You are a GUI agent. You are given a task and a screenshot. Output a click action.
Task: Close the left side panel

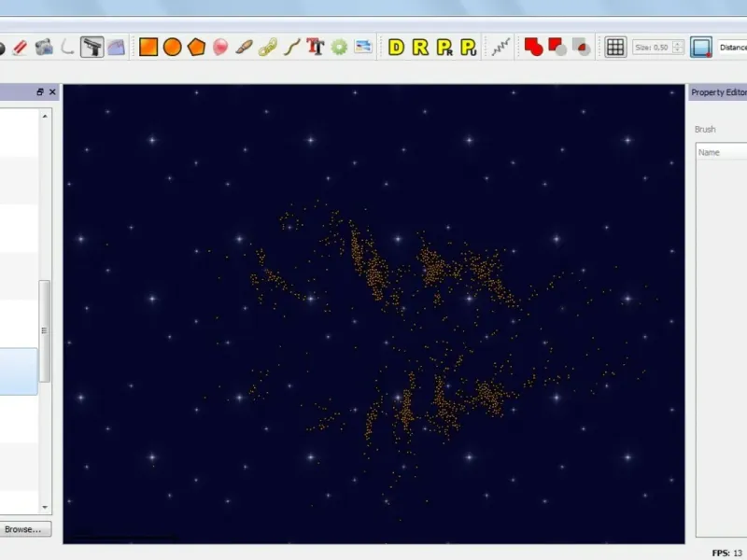(52, 91)
